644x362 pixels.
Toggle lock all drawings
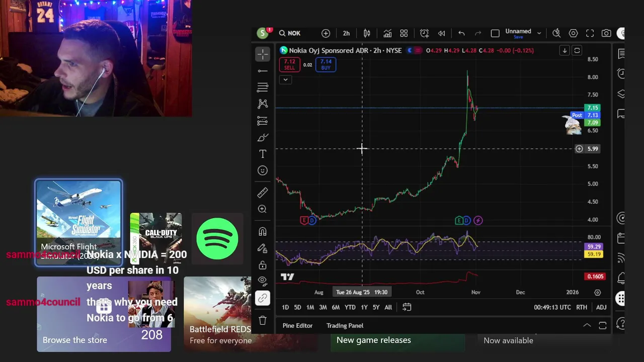(263, 265)
